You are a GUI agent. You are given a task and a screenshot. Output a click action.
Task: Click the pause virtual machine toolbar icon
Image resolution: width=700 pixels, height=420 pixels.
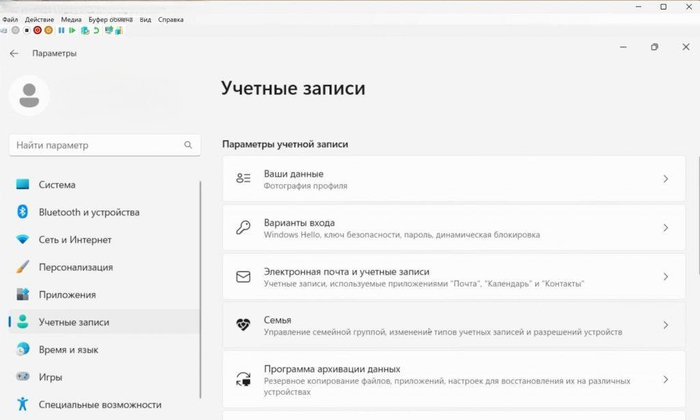click(60, 30)
